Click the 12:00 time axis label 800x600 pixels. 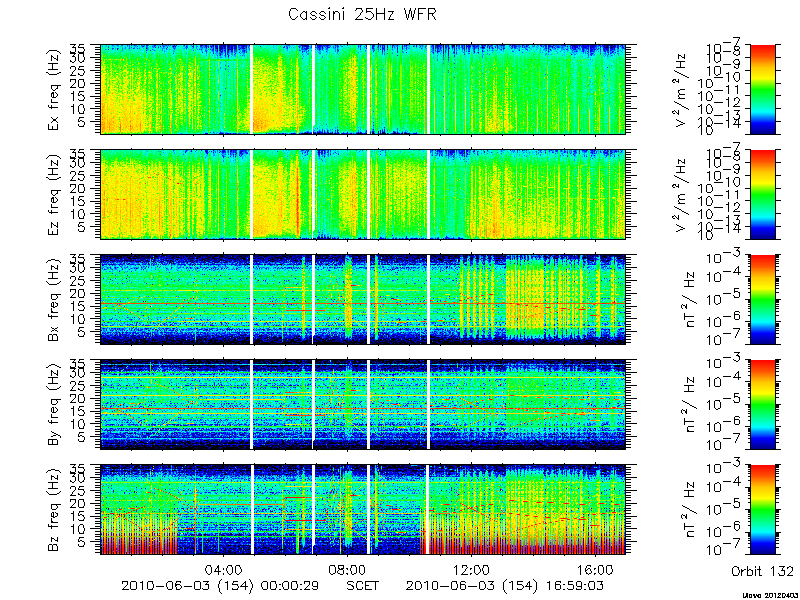472,569
